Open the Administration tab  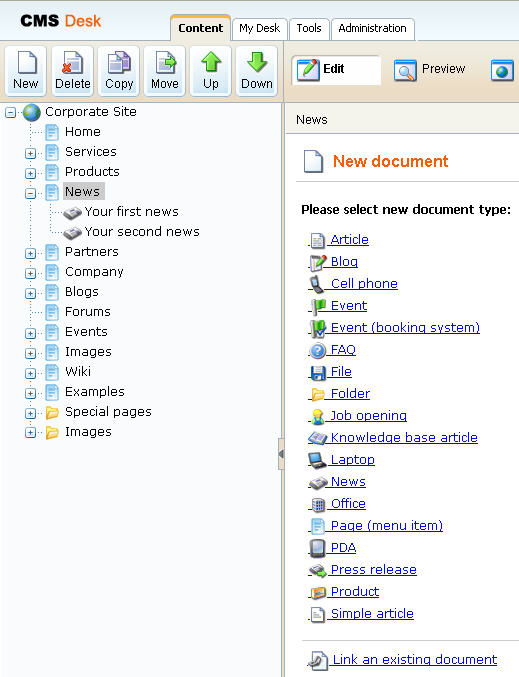[x=372, y=28]
